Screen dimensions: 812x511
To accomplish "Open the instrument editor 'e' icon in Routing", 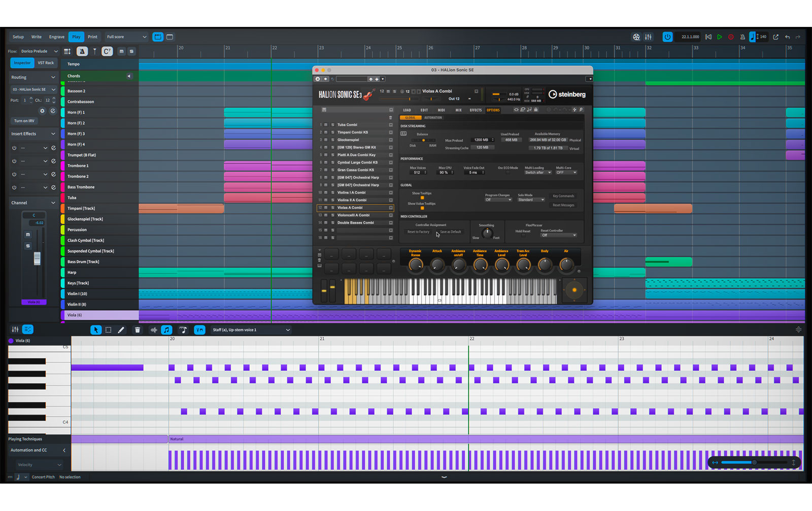I will 53,111.
